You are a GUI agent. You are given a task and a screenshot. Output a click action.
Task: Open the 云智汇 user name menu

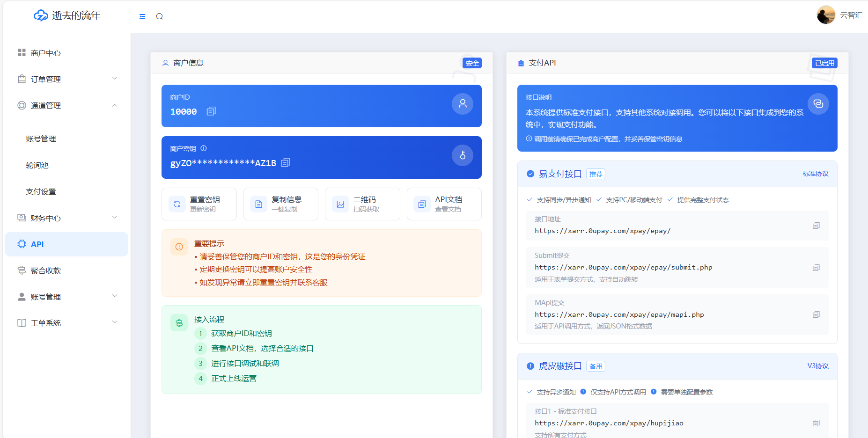tap(851, 15)
